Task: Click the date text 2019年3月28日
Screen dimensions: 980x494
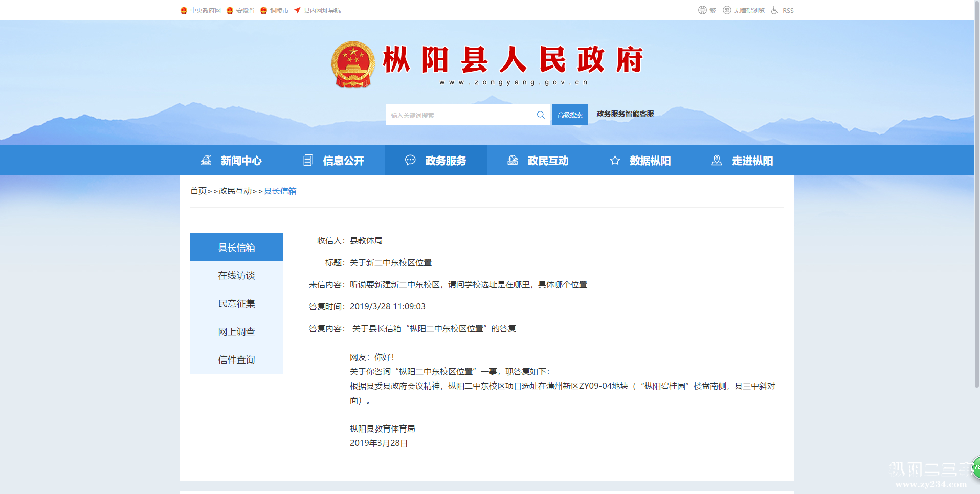Action: point(379,443)
